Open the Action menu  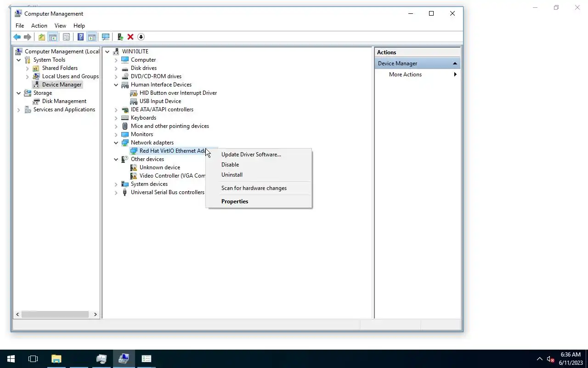pos(39,26)
